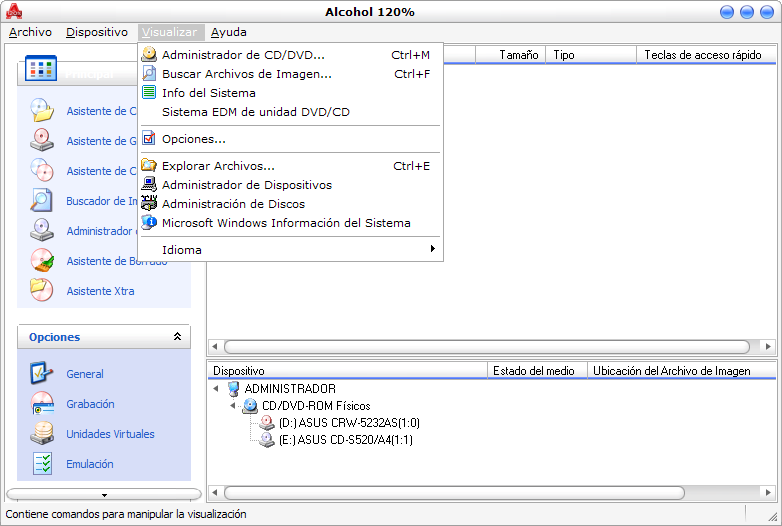
Task: Click the Grabación options icon
Action: 41,403
